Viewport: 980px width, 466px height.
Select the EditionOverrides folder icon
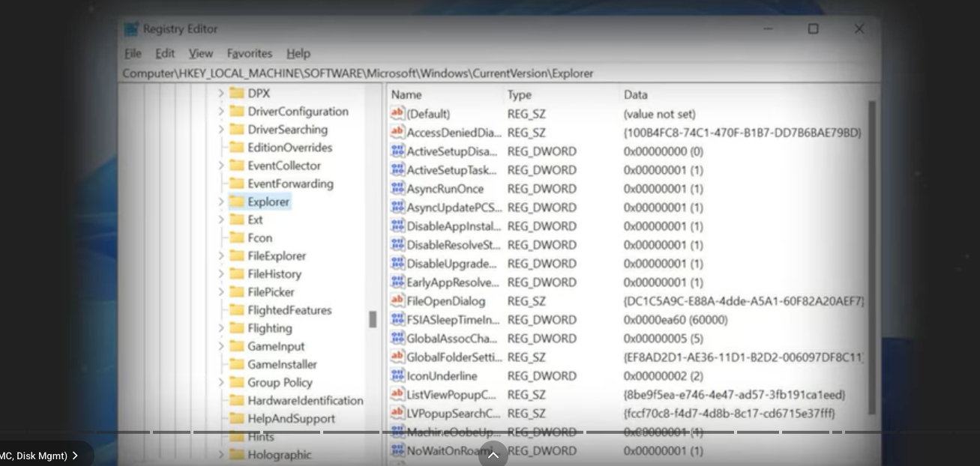click(x=237, y=148)
